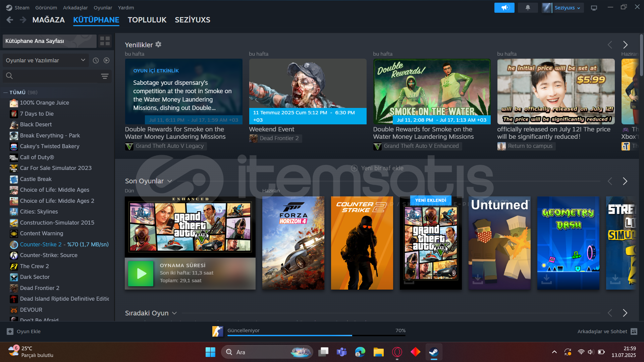The image size is (644, 362).
Task: Play Grand Theft Auto V Enhanced
Action: tap(141, 274)
